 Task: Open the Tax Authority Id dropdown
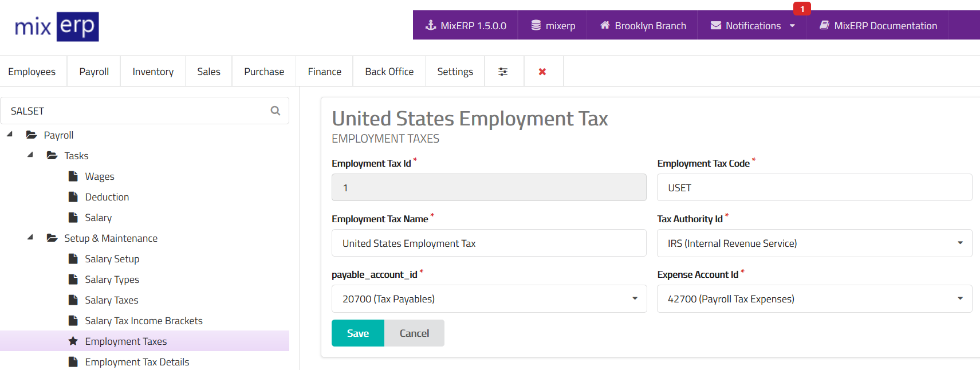tap(814, 243)
